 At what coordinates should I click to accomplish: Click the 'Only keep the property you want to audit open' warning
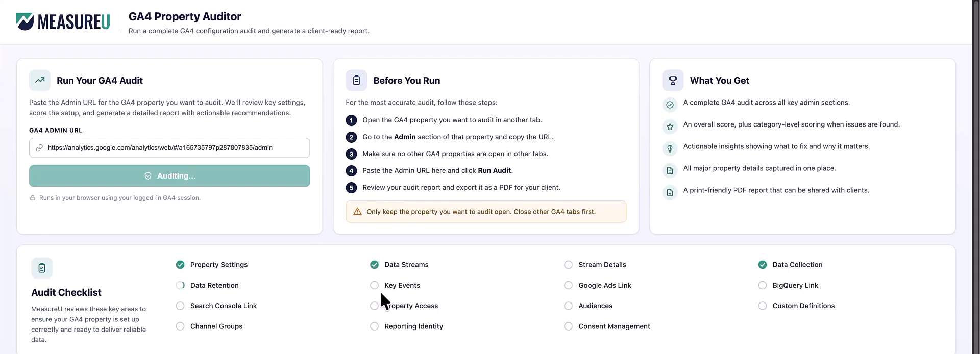click(486, 212)
